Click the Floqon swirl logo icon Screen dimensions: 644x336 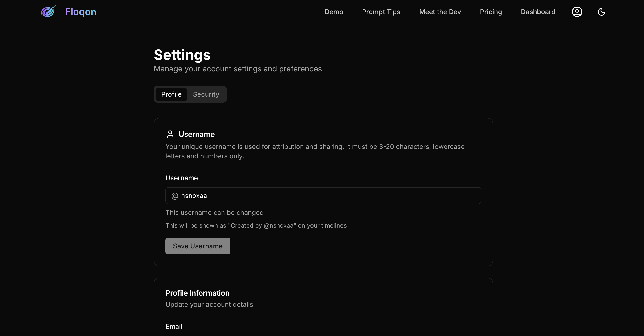pyautogui.click(x=48, y=12)
